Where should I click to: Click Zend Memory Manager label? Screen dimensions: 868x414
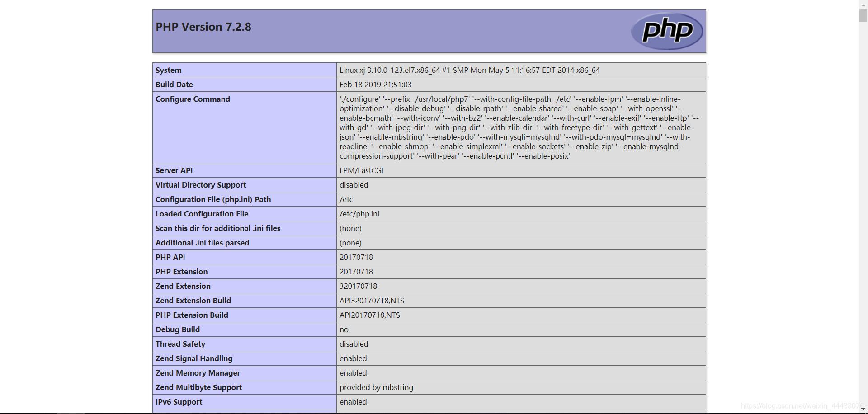pyautogui.click(x=198, y=373)
